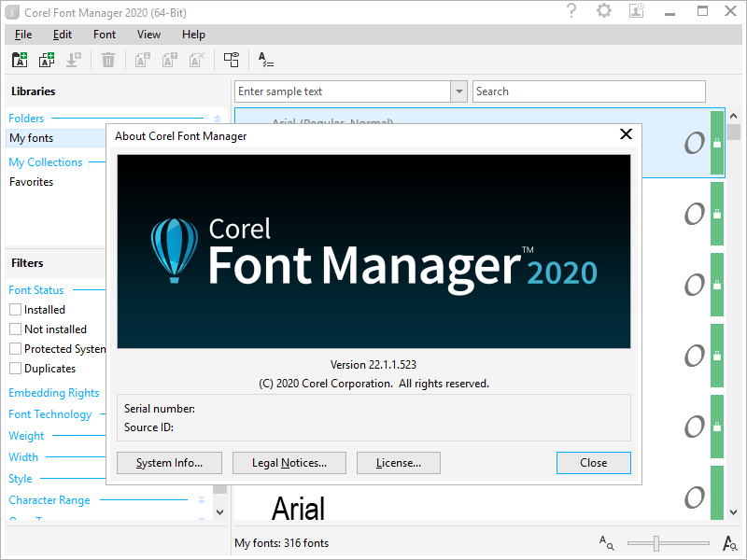Click the lock icon on second font row
This screenshot has width=747, height=560.
[x=717, y=214]
